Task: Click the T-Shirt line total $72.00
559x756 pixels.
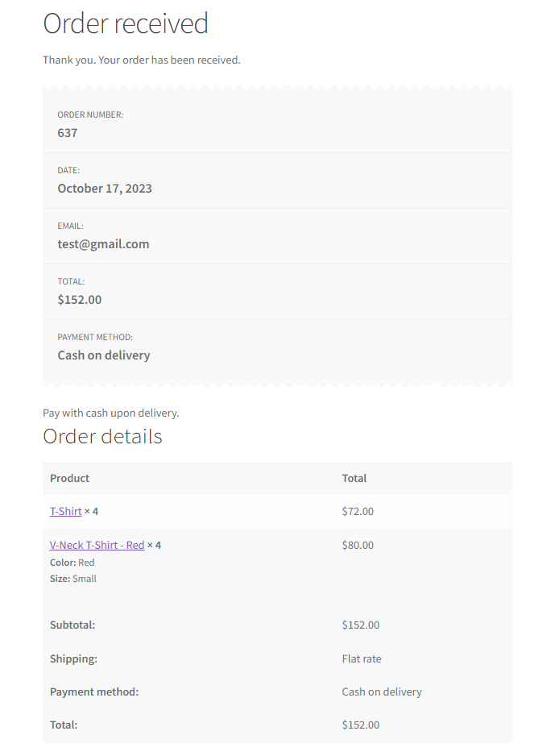Action: coord(358,511)
